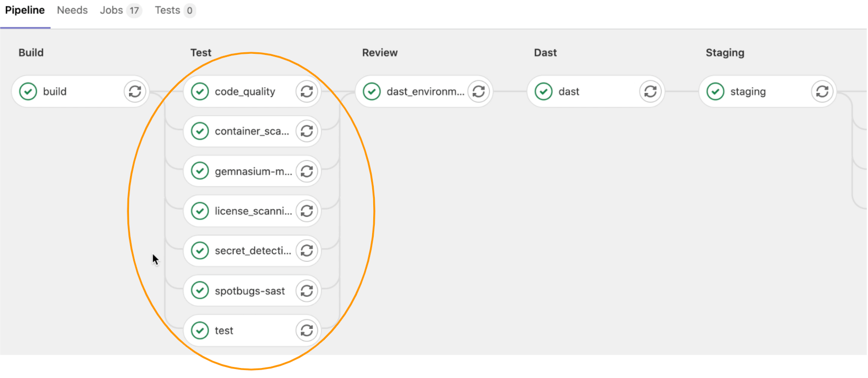Retry the staging job
Viewport: 868px width, 378px height.
(x=822, y=91)
